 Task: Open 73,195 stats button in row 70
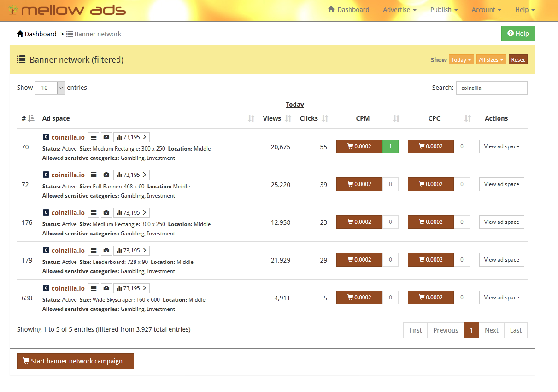(131, 137)
